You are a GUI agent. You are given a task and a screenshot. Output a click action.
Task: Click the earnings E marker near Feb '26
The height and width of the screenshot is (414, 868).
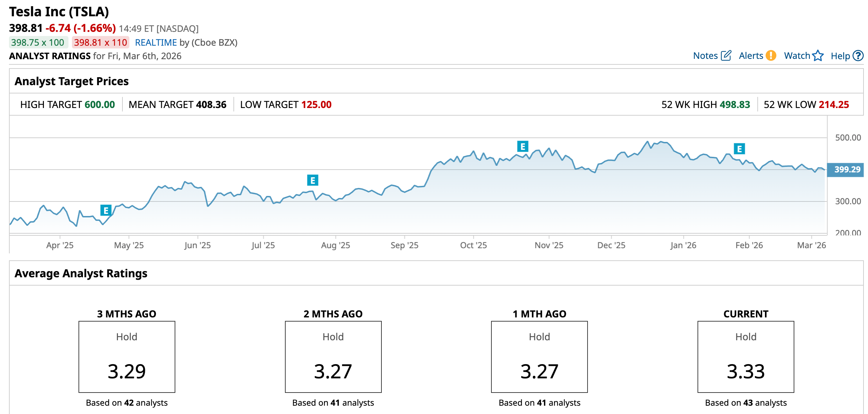[x=739, y=149]
